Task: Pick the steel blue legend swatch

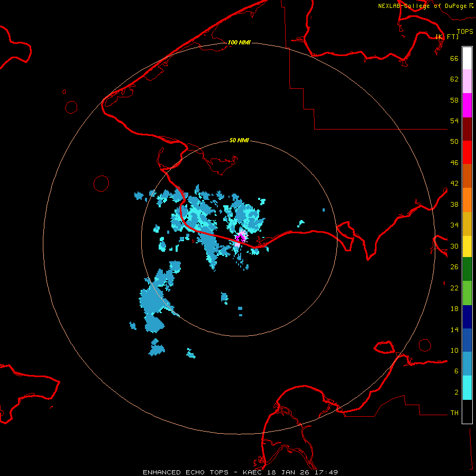Action: click(467, 364)
